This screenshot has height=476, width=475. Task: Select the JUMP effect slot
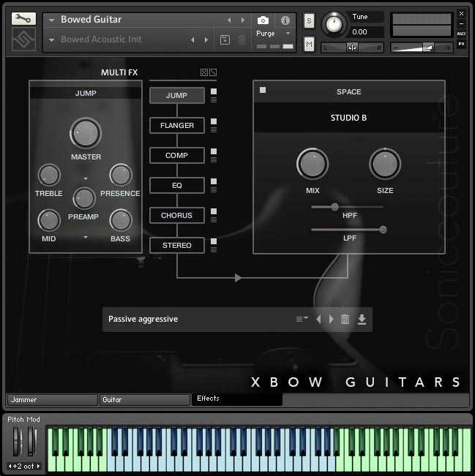[x=177, y=95]
